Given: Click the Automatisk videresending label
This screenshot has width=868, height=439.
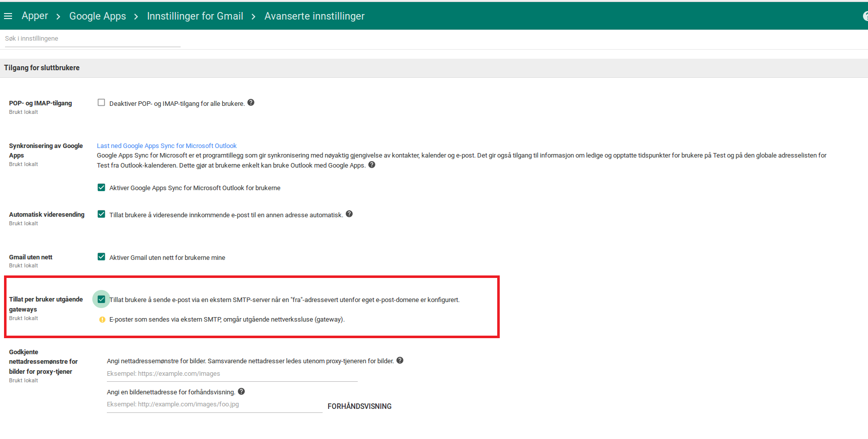Looking at the screenshot, I should [x=47, y=214].
